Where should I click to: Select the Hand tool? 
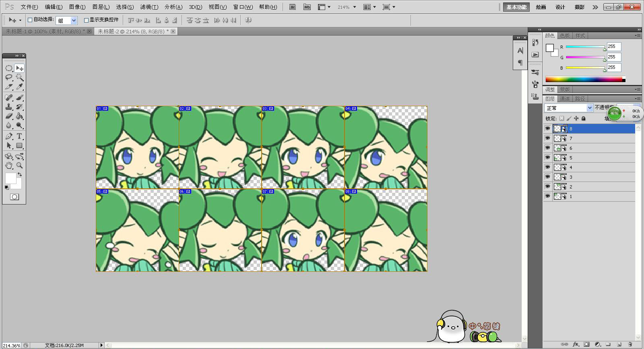pos(9,165)
